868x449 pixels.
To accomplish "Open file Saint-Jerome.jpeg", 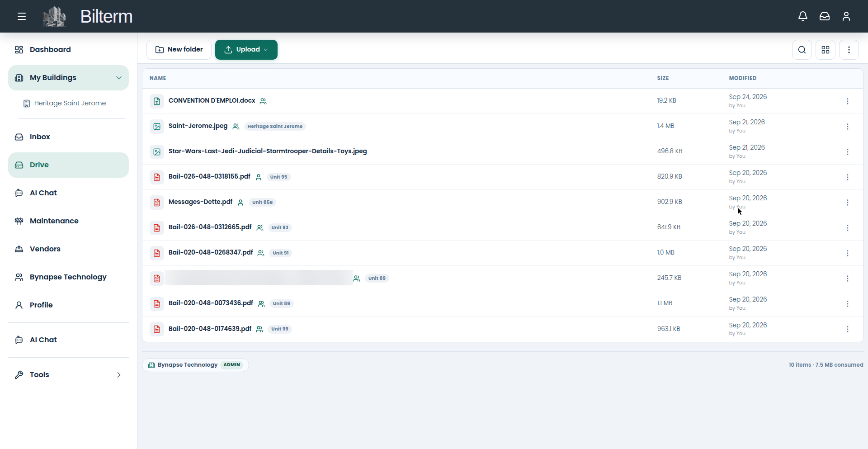I will coord(198,126).
